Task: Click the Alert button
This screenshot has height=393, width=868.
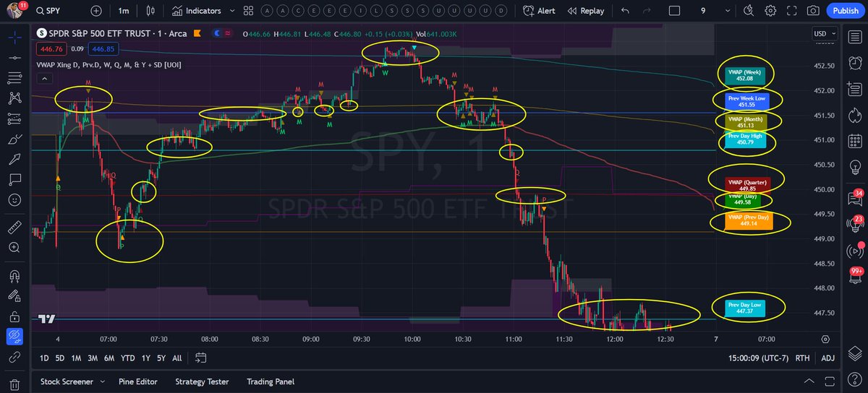Action: click(x=538, y=11)
